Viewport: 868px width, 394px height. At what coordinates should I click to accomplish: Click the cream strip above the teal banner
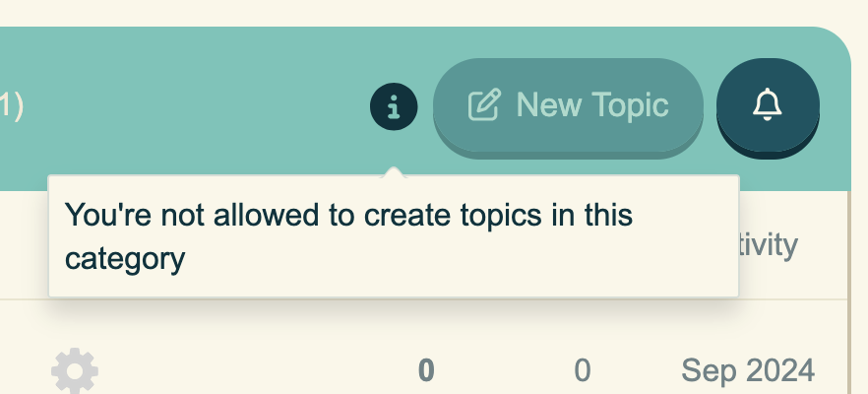click(x=394, y=12)
